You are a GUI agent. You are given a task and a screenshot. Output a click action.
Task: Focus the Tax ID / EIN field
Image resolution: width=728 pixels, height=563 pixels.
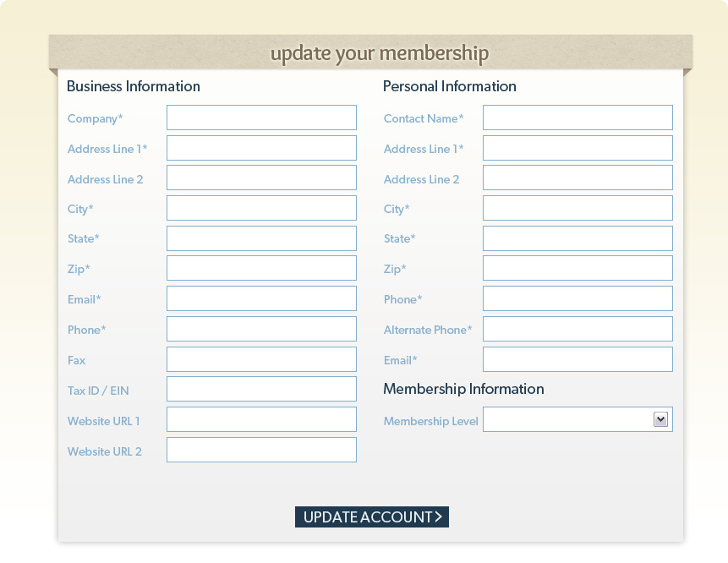click(x=261, y=389)
